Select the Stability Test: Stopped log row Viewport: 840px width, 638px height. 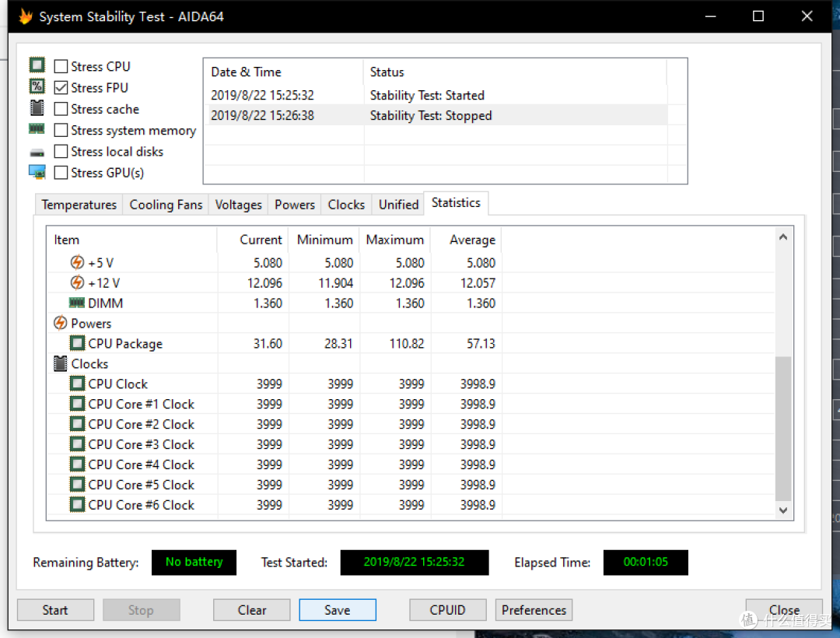click(436, 115)
